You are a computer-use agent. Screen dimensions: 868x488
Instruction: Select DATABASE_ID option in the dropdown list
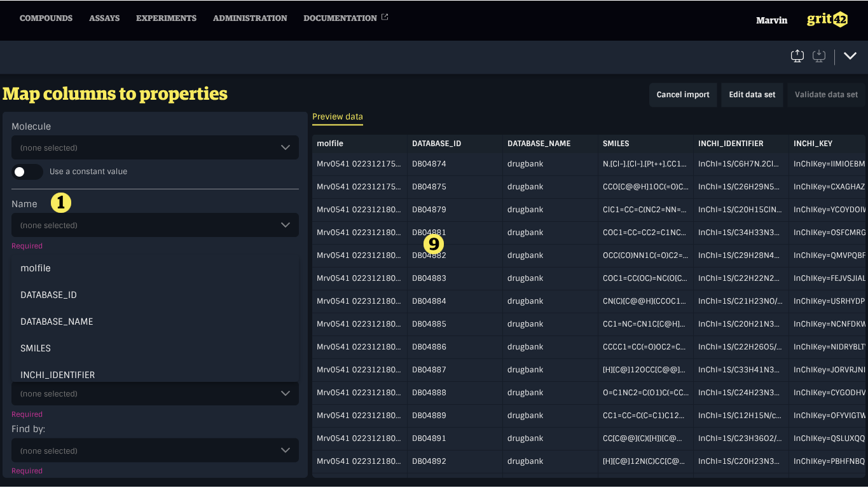[155, 295]
